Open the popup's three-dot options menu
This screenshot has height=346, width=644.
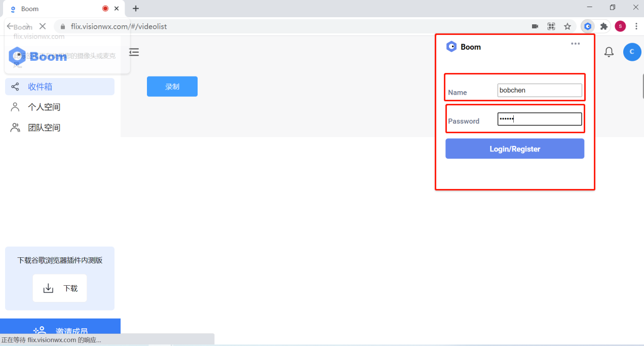coord(575,44)
